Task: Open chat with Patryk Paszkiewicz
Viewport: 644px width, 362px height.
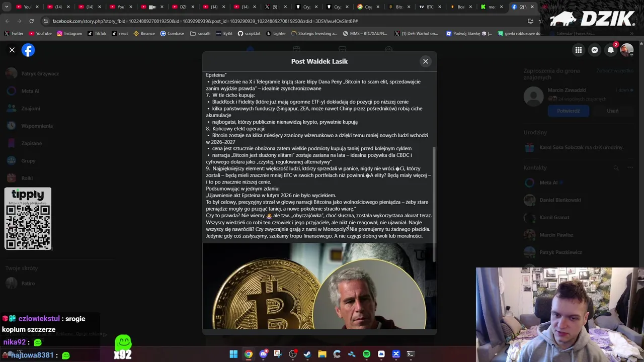Action: [x=553, y=252]
